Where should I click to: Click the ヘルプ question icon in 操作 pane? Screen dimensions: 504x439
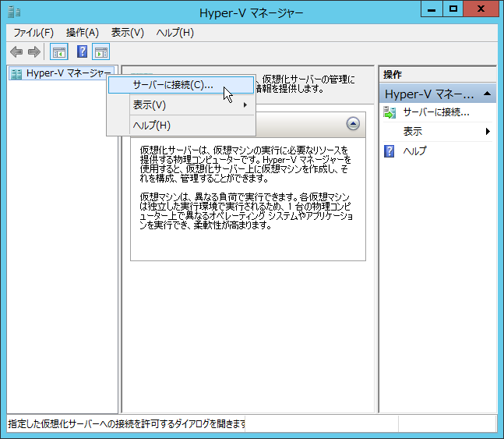pyautogui.click(x=389, y=151)
